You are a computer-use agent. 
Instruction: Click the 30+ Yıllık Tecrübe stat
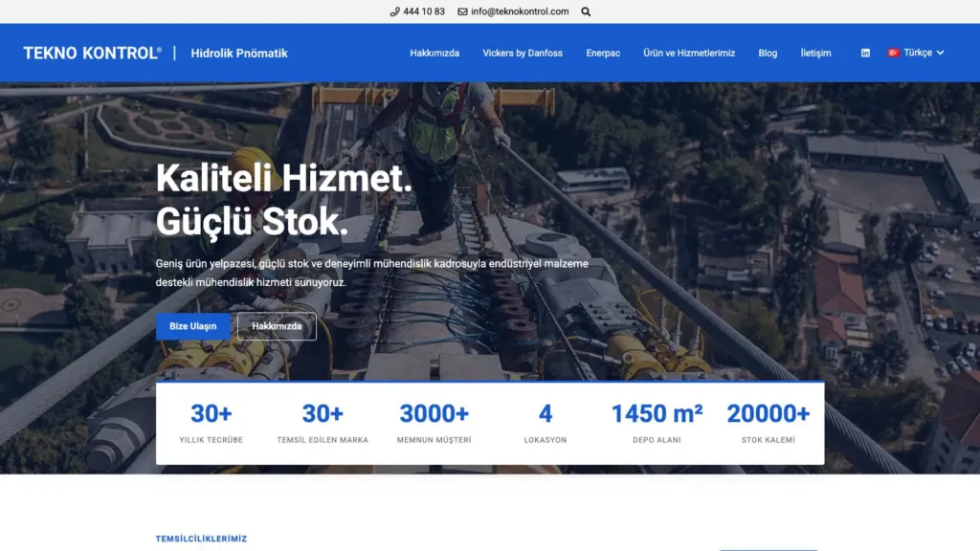point(212,423)
